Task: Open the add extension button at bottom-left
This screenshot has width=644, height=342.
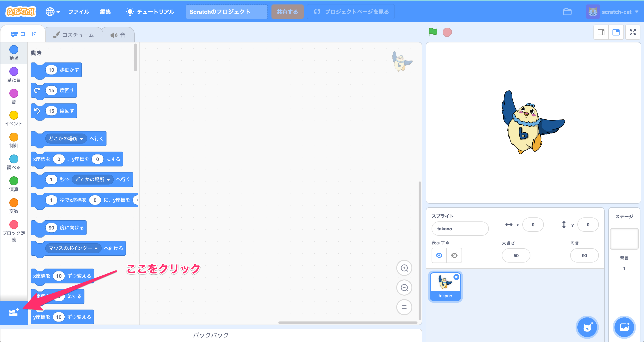Action: (x=14, y=313)
